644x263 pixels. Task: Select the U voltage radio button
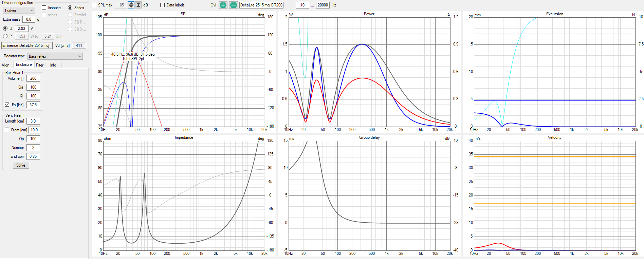(5, 29)
